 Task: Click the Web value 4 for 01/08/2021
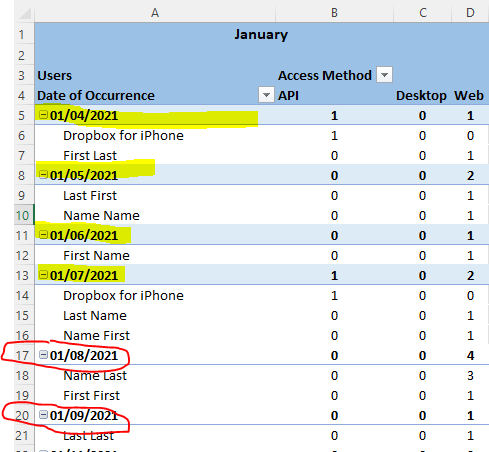470,355
